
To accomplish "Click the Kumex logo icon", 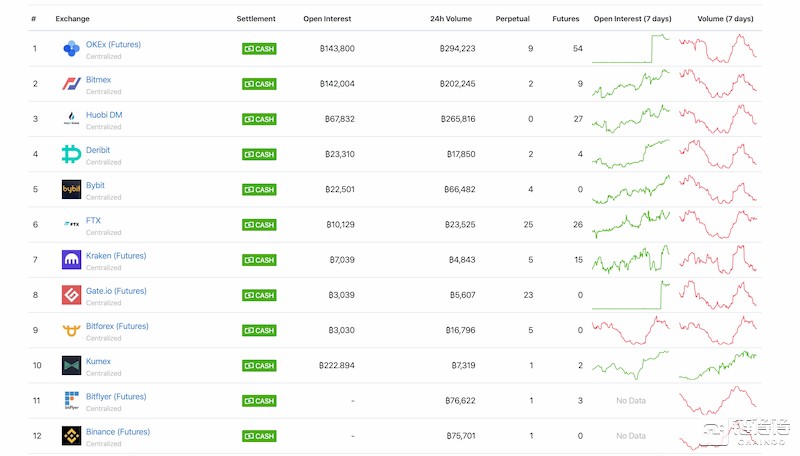I will (71, 365).
